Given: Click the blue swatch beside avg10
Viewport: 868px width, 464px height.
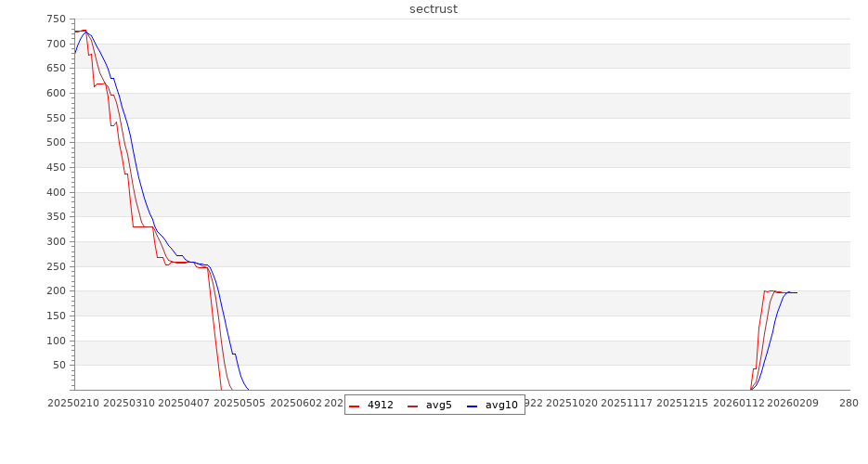Looking at the screenshot, I should point(473,406).
